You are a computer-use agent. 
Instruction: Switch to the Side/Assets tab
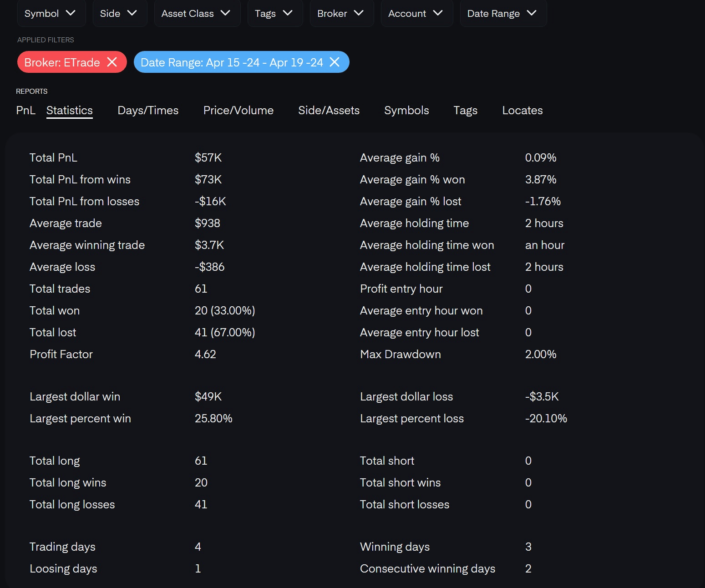[329, 111]
